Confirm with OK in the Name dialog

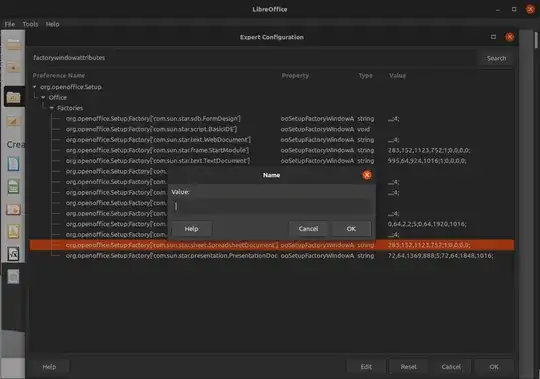(351, 229)
